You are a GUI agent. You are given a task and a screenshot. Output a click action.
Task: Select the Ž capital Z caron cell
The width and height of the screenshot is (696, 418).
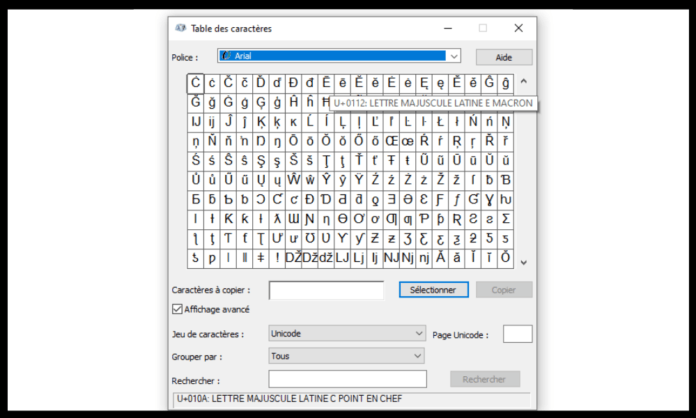pyautogui.click(x=441, y=180)
